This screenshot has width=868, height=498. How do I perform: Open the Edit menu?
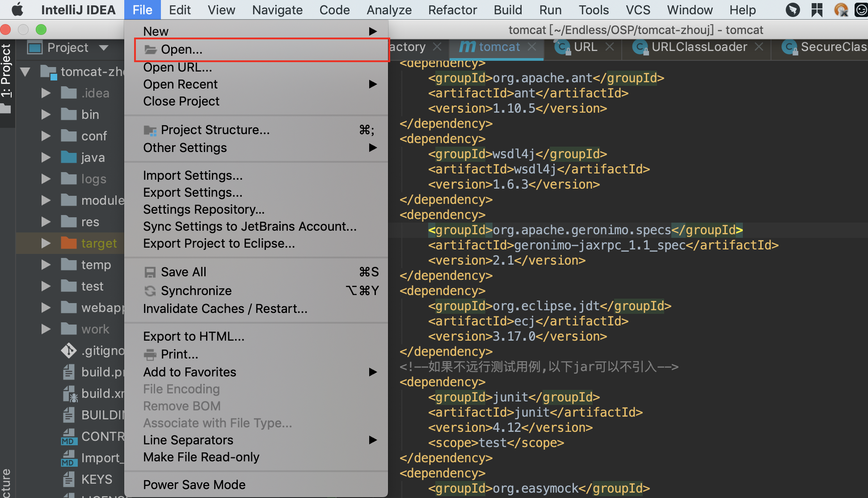pos(180,10)
